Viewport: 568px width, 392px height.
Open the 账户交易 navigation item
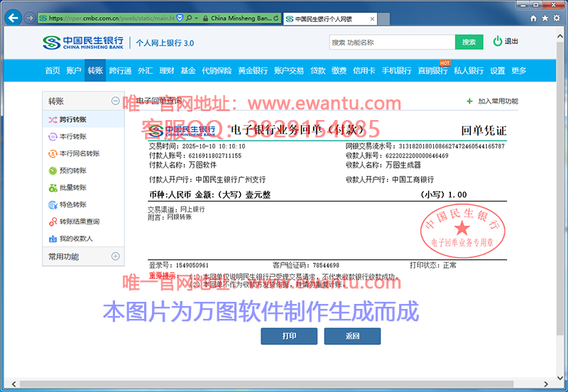pos(289,70)
